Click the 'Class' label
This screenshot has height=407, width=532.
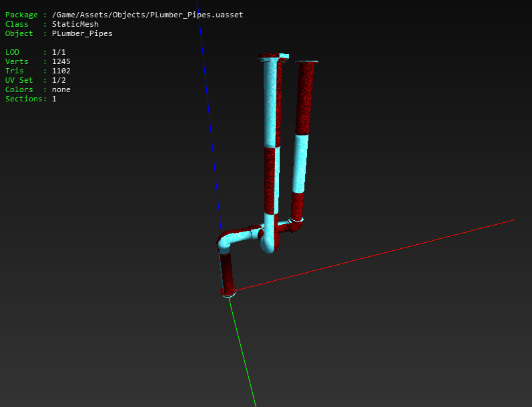[x=17, y=24]
